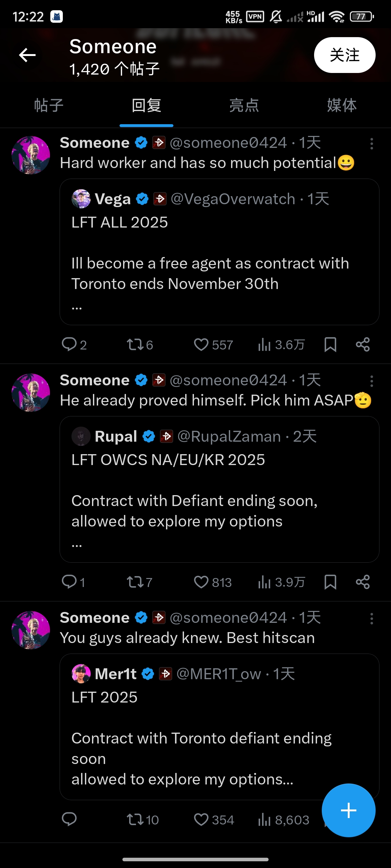Like the post with 557 likes
This screenshot has width=391, height=868.
pyautogui.click(x=201, y=345)
